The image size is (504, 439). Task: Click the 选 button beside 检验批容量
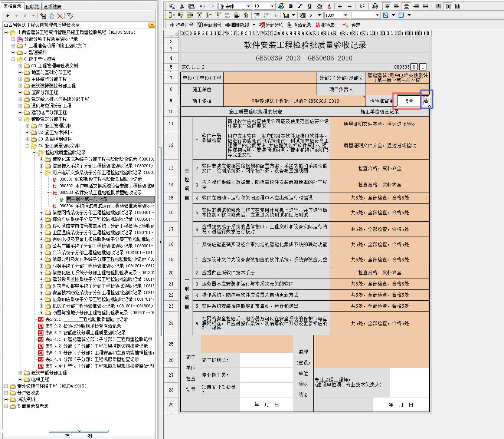pyautogui.click(x=425, y=100)
